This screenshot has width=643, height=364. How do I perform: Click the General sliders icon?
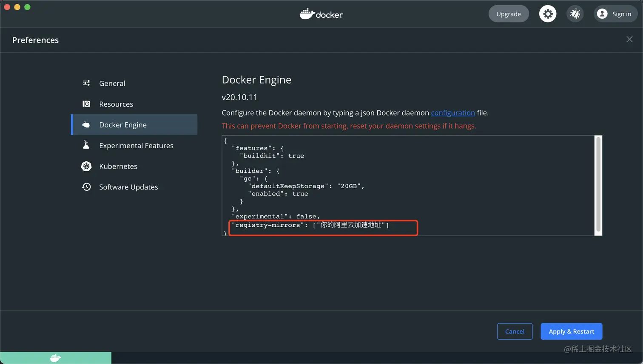(86, 83)
